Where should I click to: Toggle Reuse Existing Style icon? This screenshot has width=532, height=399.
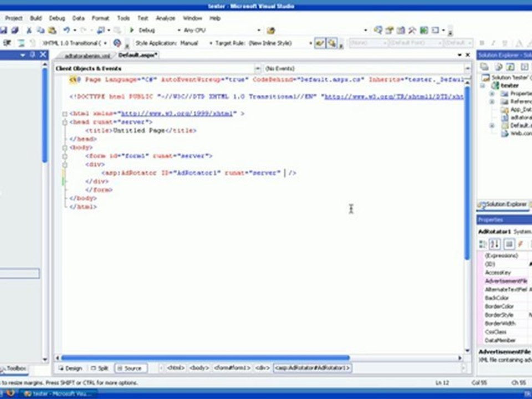tap(332, 43)
